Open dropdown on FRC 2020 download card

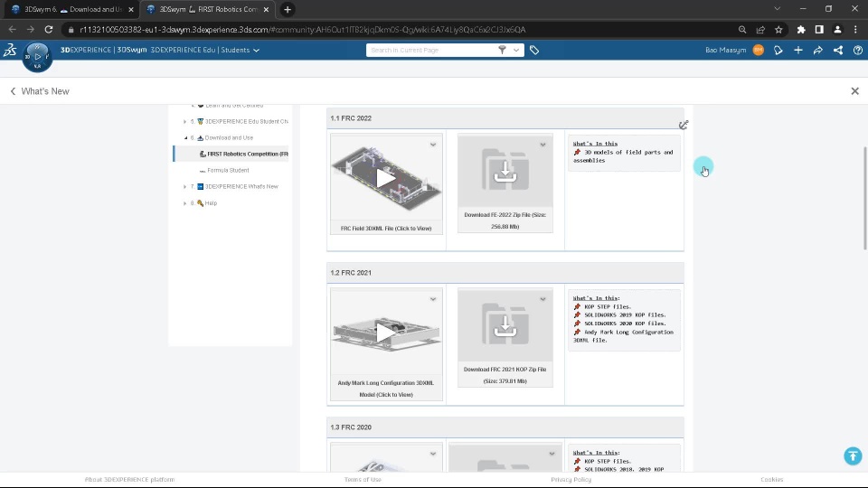[552, 453]
